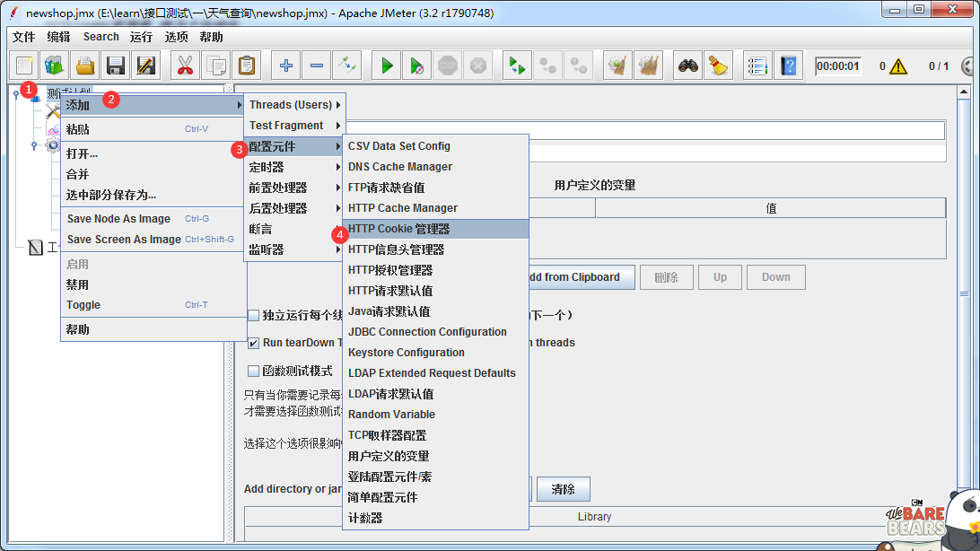The width and height of the screenshot is (980, 551).
Task: Click the Remote stop all icon
Action: pos(547,66)
